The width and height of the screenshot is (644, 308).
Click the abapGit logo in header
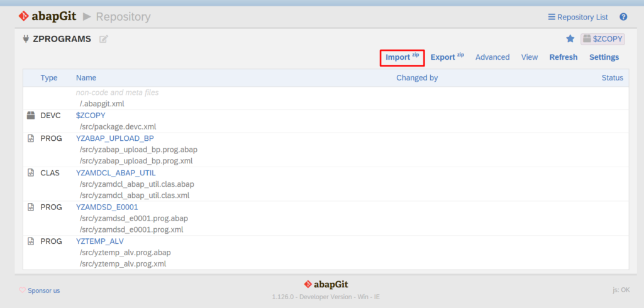click(47, 16)
